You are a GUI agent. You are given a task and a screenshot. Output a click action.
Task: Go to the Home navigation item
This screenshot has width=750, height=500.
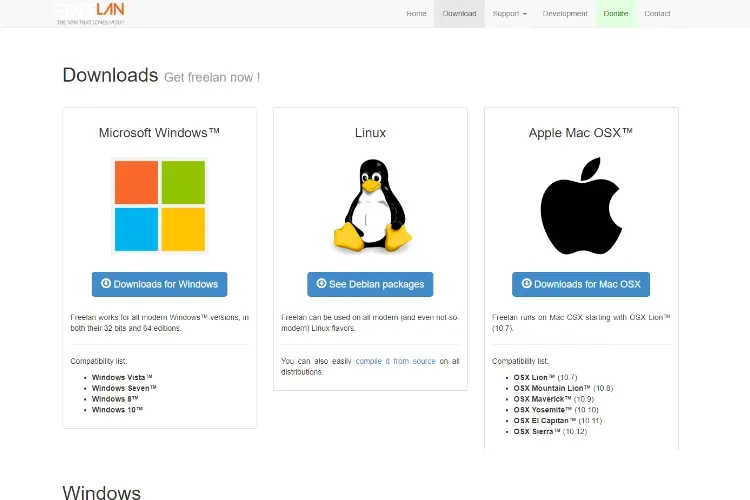(416, 14)
